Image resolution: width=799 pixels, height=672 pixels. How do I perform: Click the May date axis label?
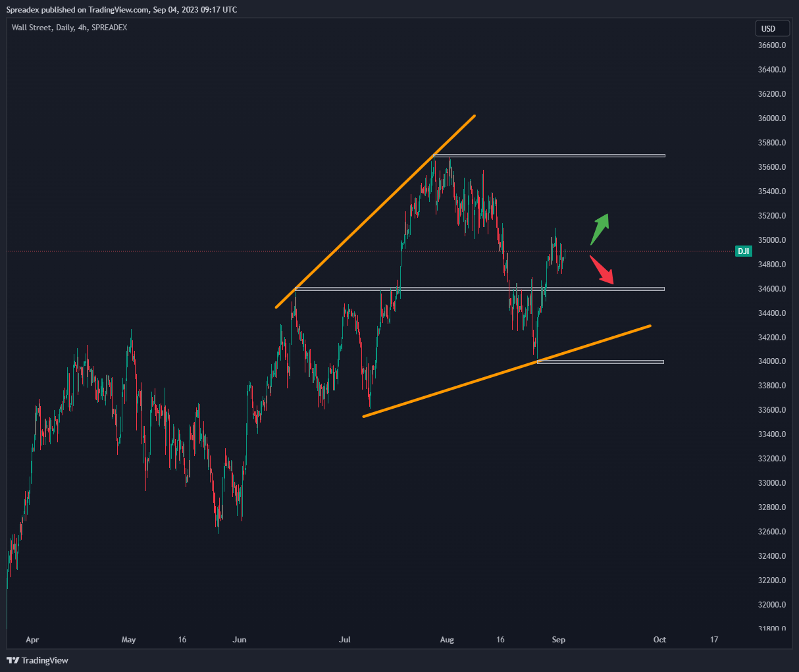129,640
